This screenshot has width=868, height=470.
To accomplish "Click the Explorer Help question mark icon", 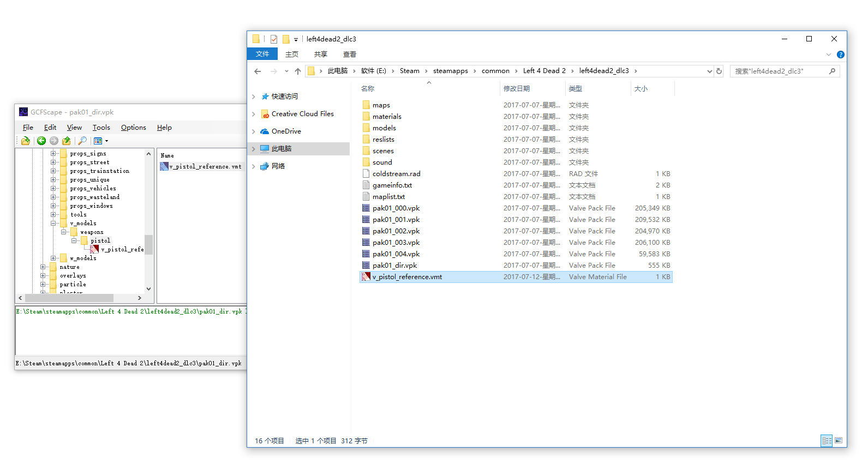I will pyautogui.click(x=841, y=55).
